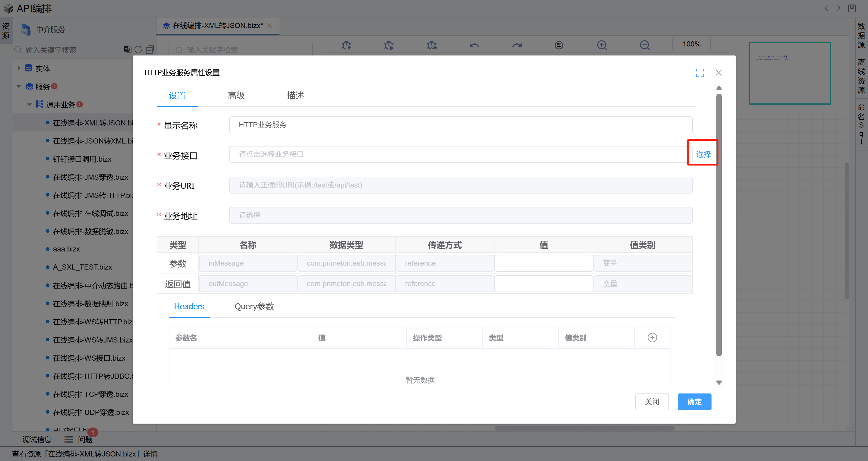Expand the 实体 tree node
The height and width of the screenshot is (461, 868).
tap(19, 68)
